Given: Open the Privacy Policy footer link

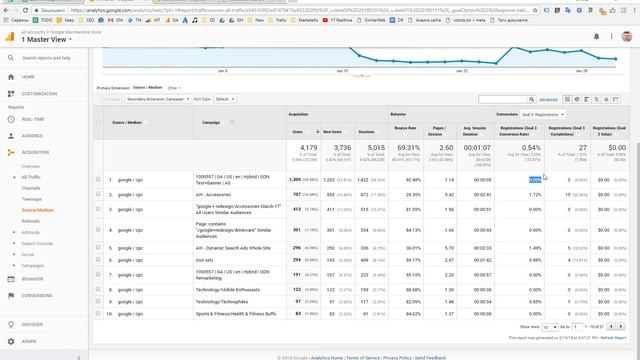Looking at the screenshot, I should point(397,358).
